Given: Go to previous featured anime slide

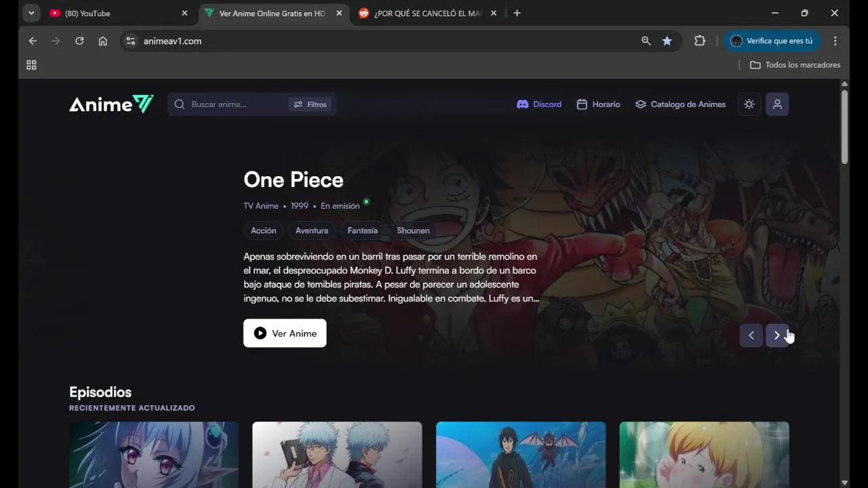Looking at the screenshot, I should (751, 335).
